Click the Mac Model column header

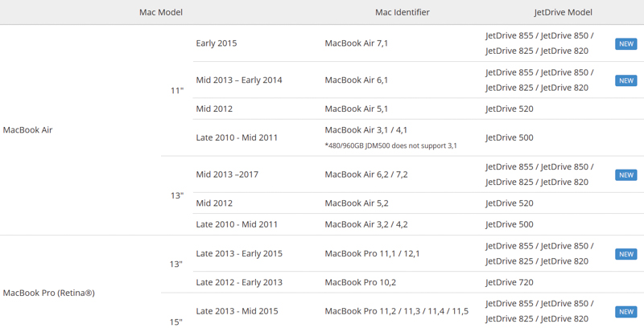[x=161, y=12]
